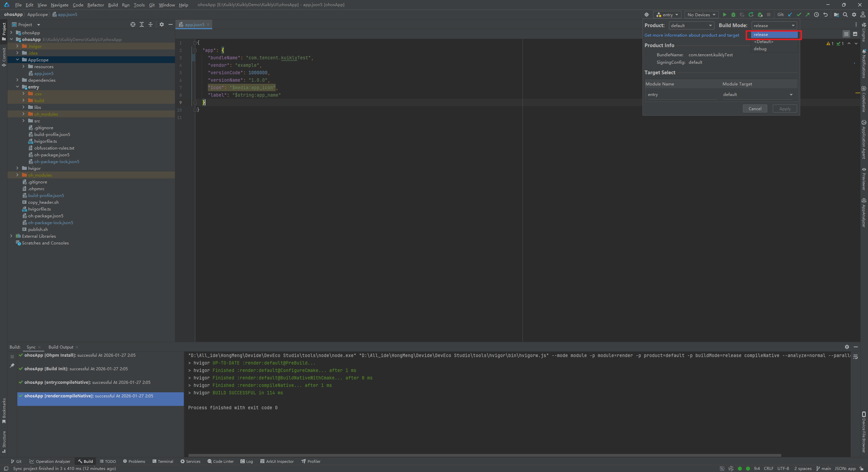Screen dimensions: 868x472
Task: Open product and target information link
Action: [692, 35]
